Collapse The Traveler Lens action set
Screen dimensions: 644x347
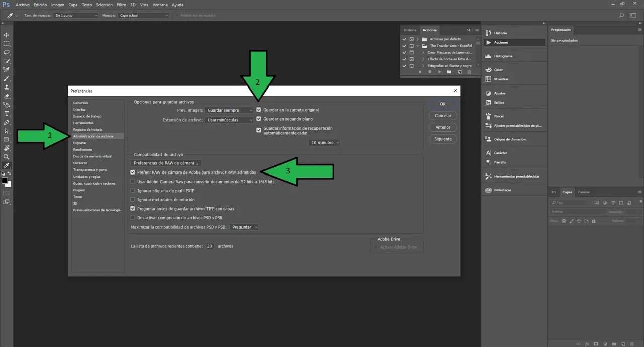click(418, 46)
